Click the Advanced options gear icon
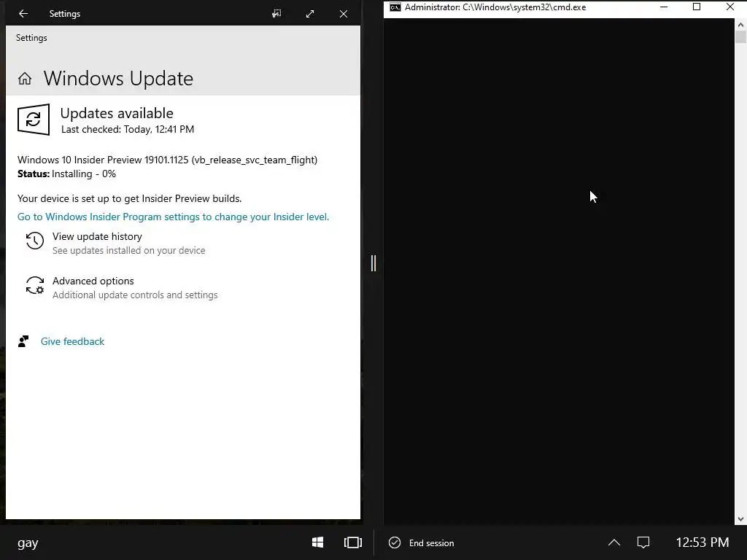 point(35,285)
